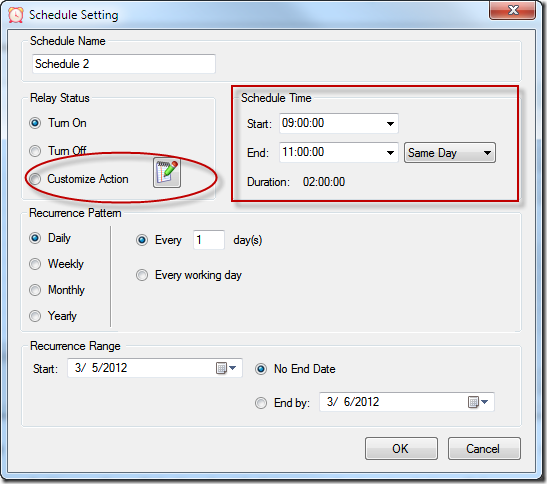Edit the Schedule Name text field
The image size is (547, 484).
coord(124,64)
